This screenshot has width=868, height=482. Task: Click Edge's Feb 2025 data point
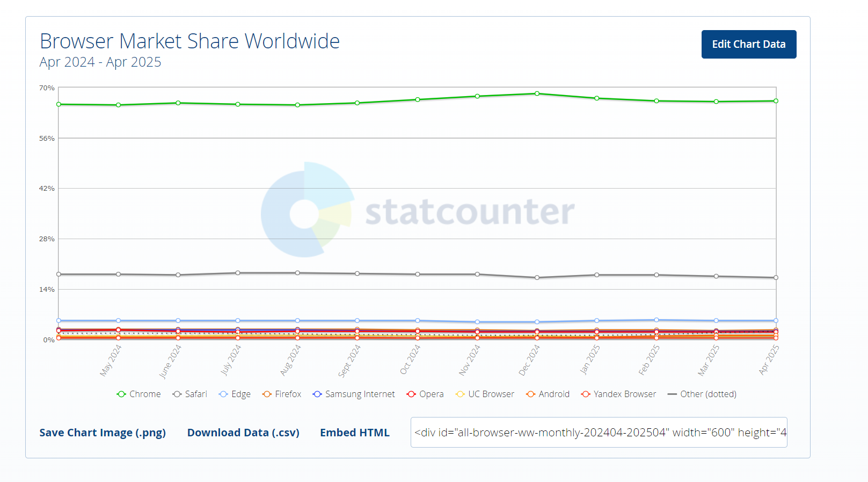tap(657, 320)
